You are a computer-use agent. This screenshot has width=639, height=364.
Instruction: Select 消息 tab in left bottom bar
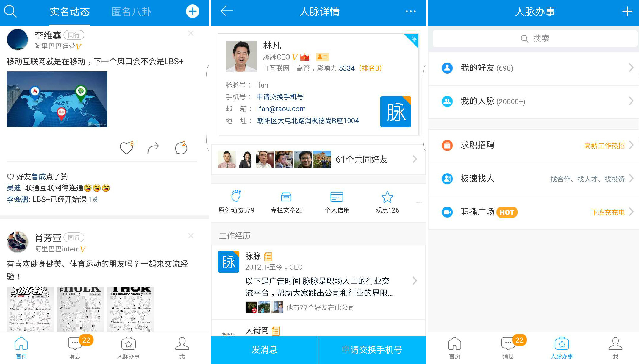[x=75, y=348]
